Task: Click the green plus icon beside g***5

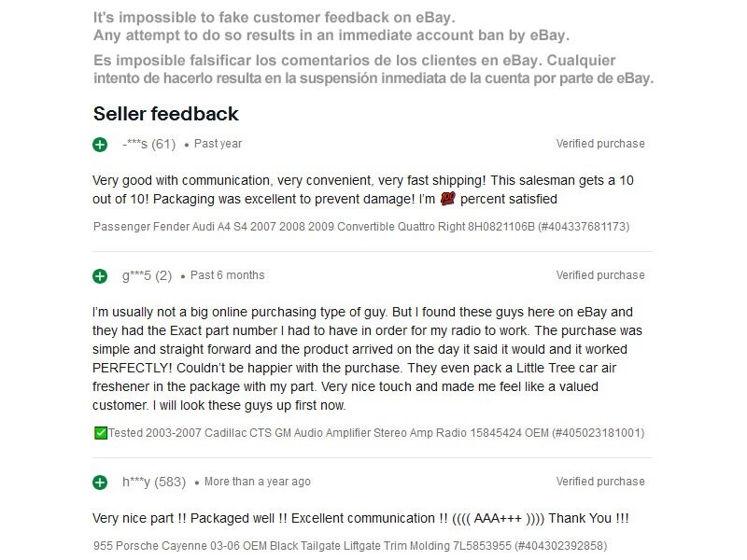Action: pyautogui.click(x=100, y=276)
